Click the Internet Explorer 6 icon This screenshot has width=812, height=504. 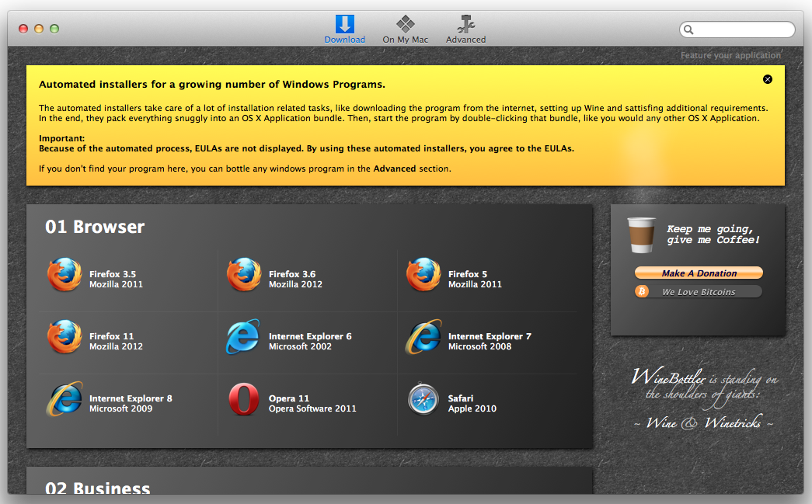pyautogui.click(x=243, y=337)
